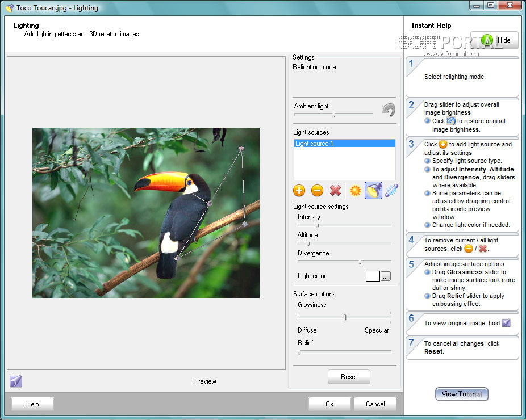This screenshot has height=420, width=526.
Task: Click the Relighting mode label
Action: (314, 67)
